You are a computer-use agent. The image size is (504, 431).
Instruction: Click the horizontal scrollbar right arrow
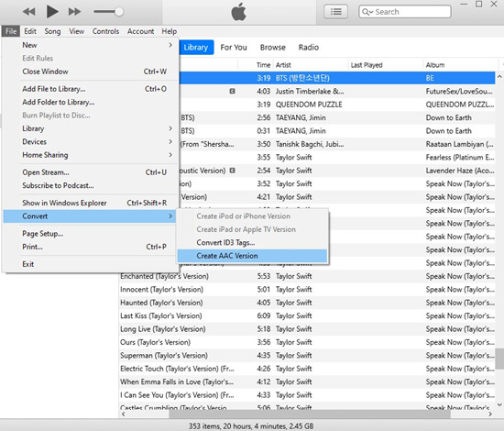(490, 414)
